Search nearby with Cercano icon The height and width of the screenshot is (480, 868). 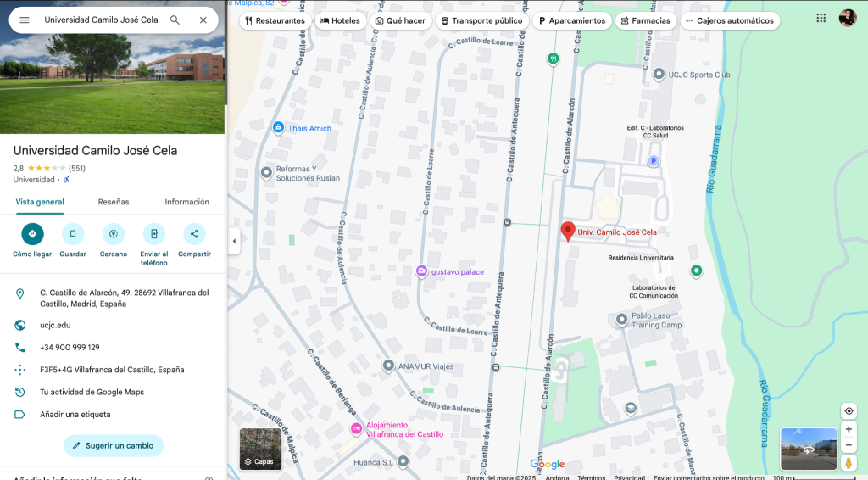point(114,234)
